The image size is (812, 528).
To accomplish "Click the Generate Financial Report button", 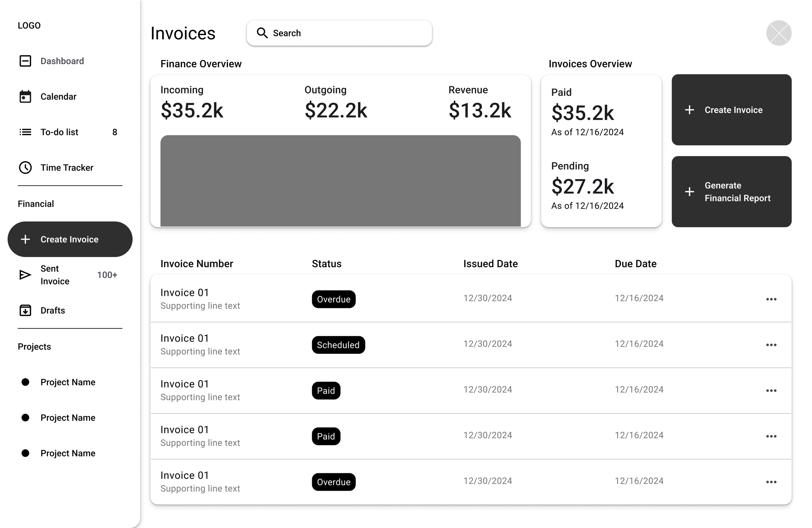I will [731, 191].
